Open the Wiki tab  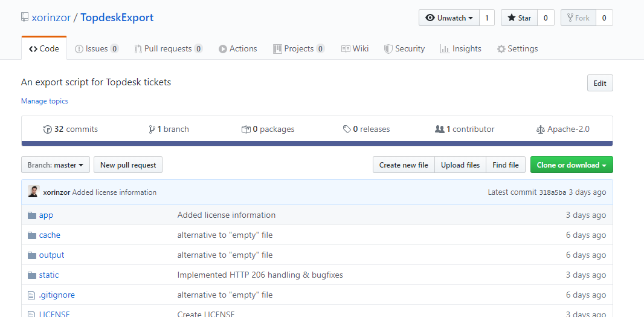(x=355, y=48)
